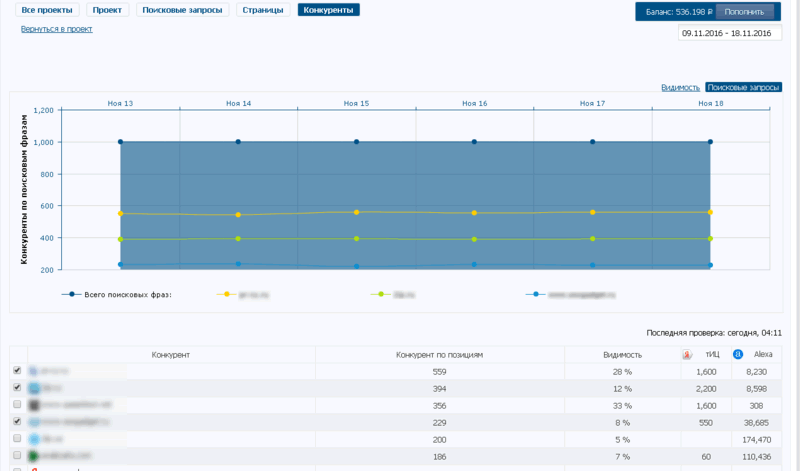
Task: Click the 559 positions cell
Action: 439,372
